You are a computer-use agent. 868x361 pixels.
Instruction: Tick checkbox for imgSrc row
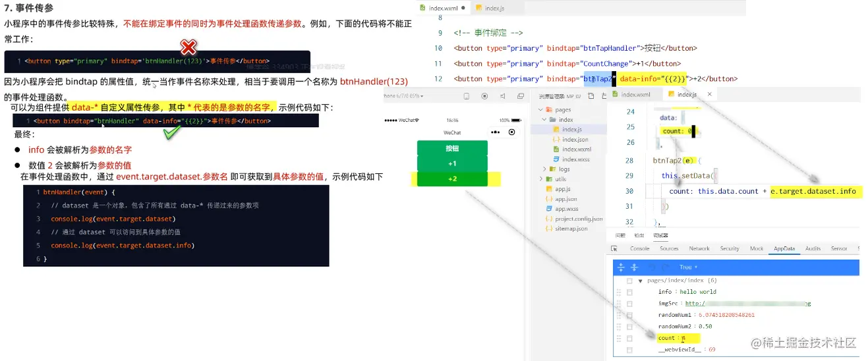(629, 304)
